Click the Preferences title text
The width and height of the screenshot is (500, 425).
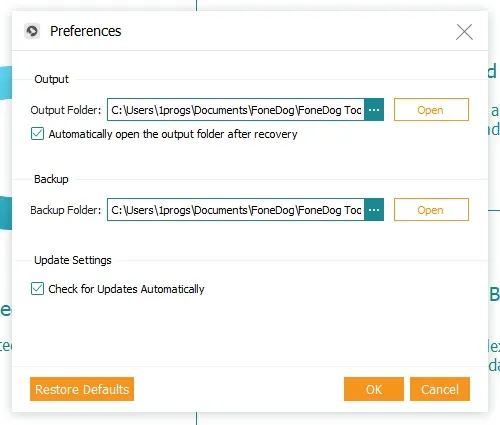pos(86,31)
